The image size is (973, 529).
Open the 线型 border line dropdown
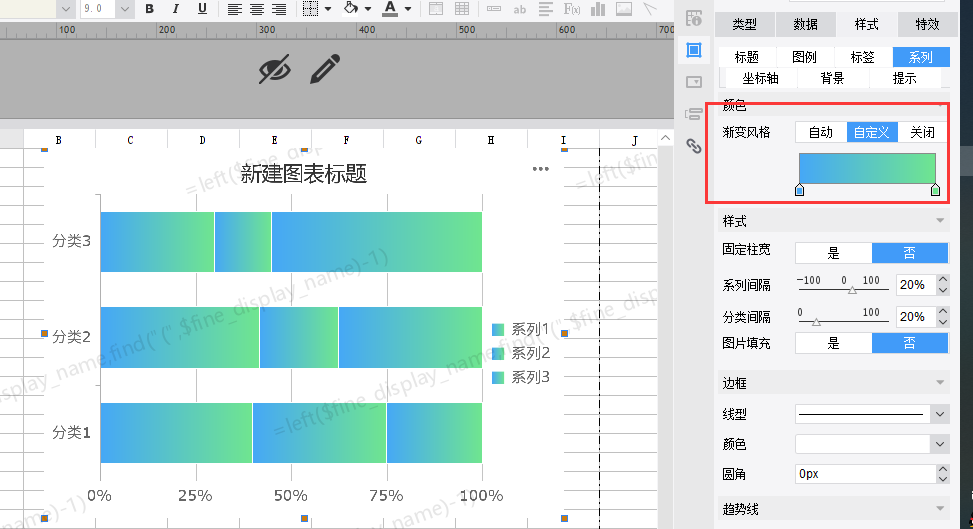tap(939, 413)
